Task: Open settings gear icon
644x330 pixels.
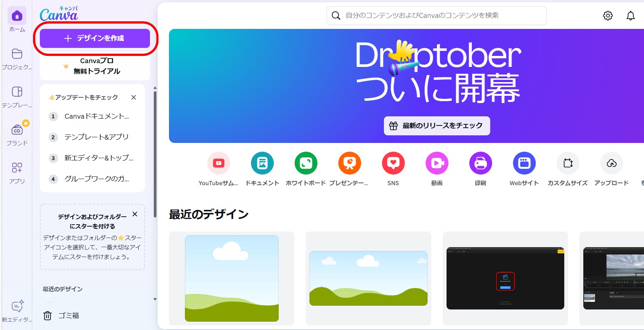Action: 608,16
